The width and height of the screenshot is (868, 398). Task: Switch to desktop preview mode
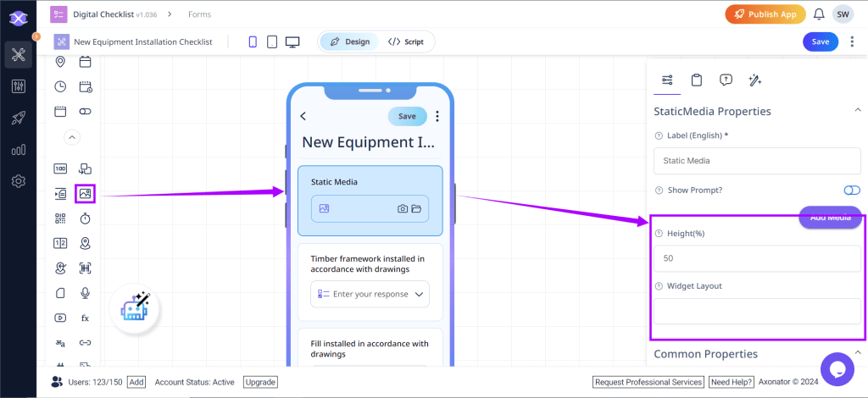pos(292,41)
